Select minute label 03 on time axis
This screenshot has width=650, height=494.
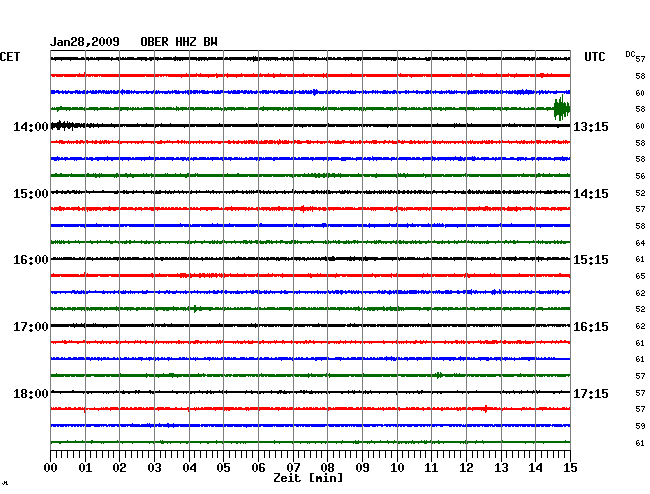(154, 467)
